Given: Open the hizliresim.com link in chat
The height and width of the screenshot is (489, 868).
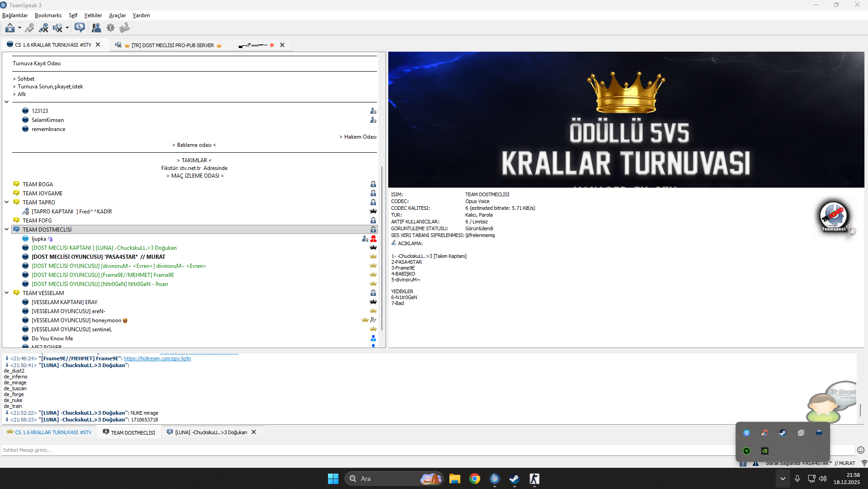Looking at the screenshot, I should pyautogui.click(x=157, y=358).
